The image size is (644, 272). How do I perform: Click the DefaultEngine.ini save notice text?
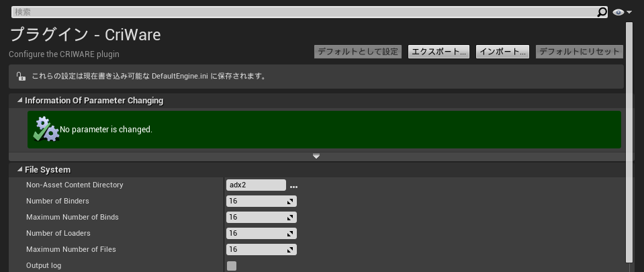(148, 77)
